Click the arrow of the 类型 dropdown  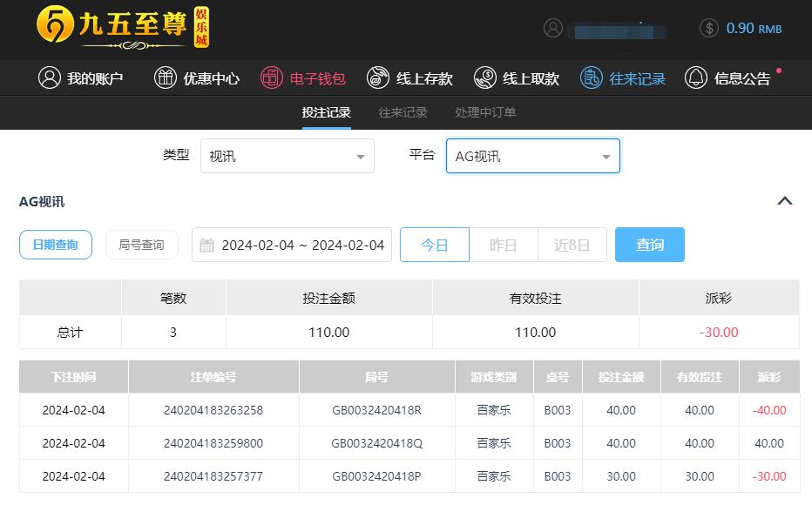pyautogui.click(x=361, y=157)
